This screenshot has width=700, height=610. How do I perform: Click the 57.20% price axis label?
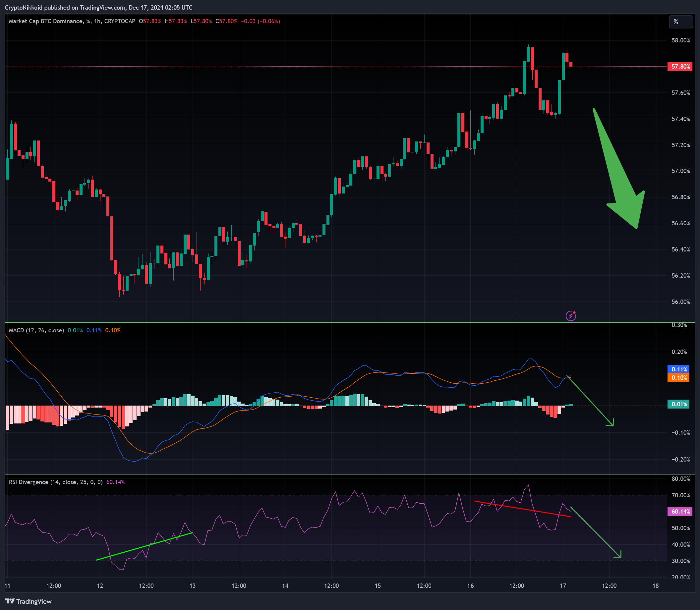coord(681,145)
